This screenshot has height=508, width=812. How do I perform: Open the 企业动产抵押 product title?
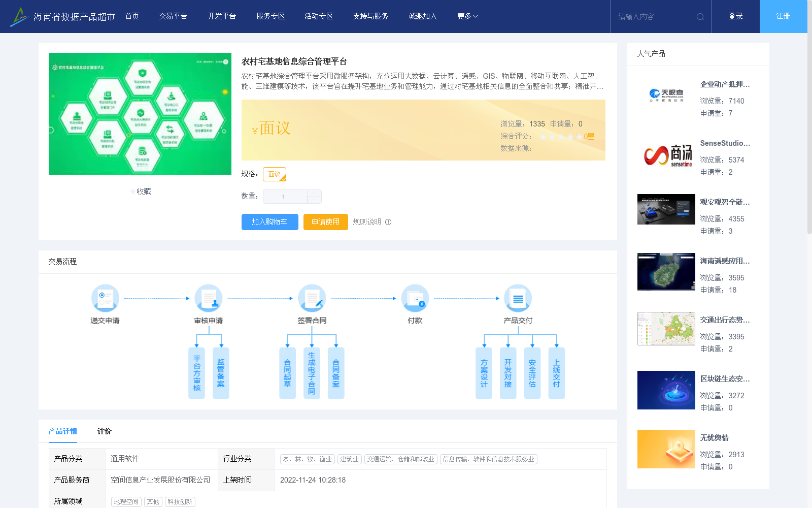pyautogui.click(x=725, y=84)
